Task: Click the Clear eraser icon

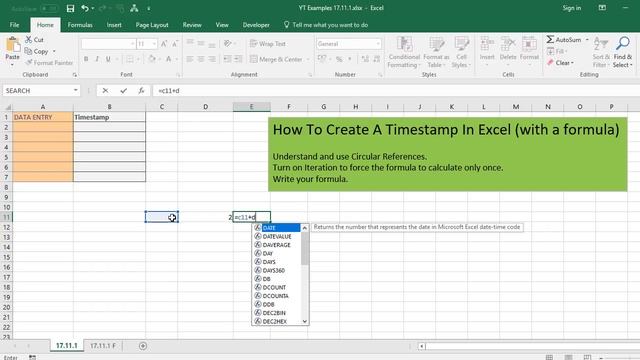Action: [550, 62]
